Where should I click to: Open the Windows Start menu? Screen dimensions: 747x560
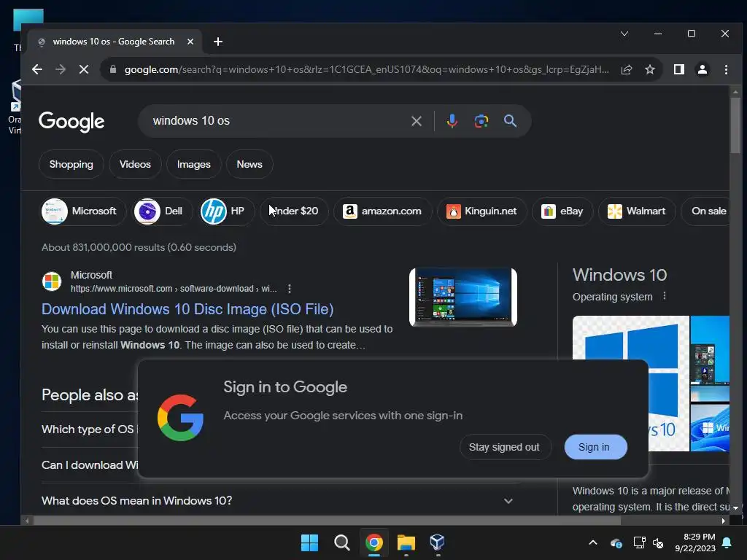[309, 542]
